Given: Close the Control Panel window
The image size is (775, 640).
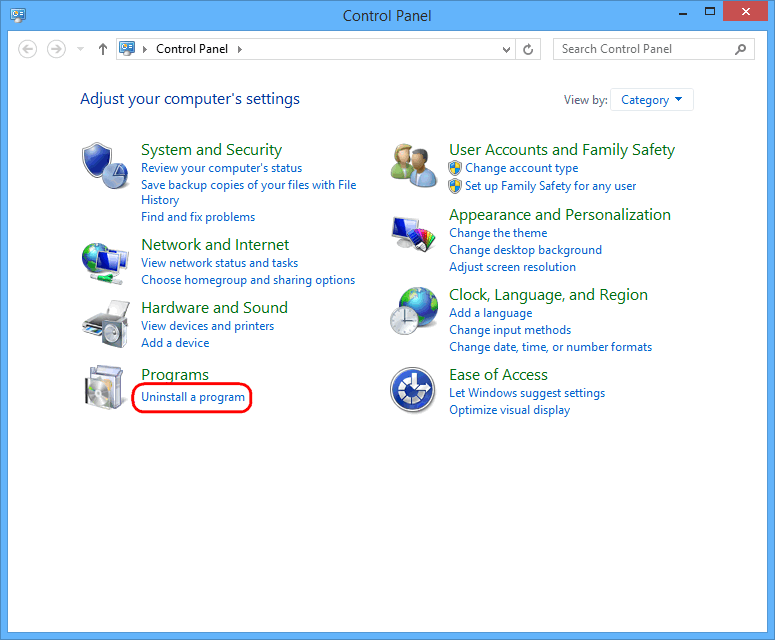Looking at the screenshot, I should click(745, 11).
